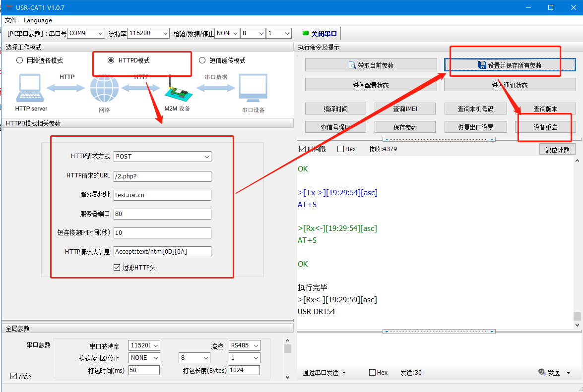Open the 流控 RS485 dropdown

coord(244,345)
